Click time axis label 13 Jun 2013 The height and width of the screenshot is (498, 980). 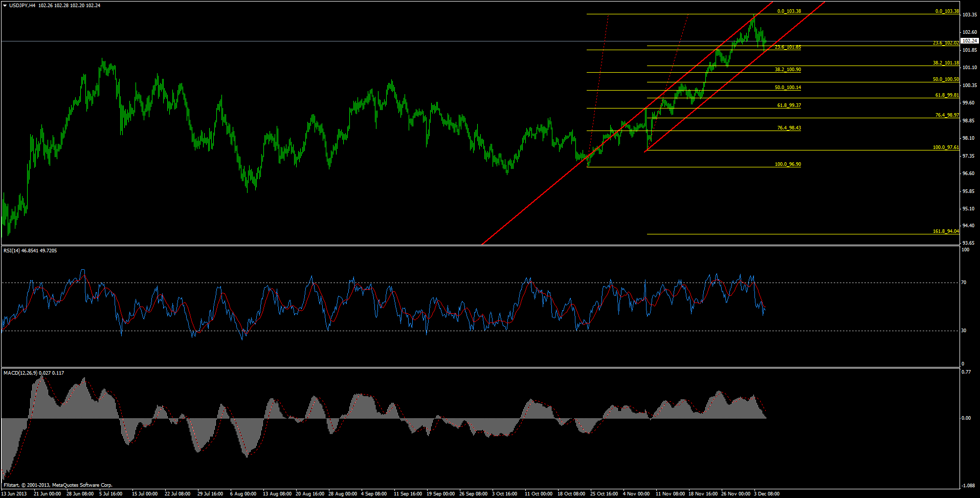(x=14, y=494)
